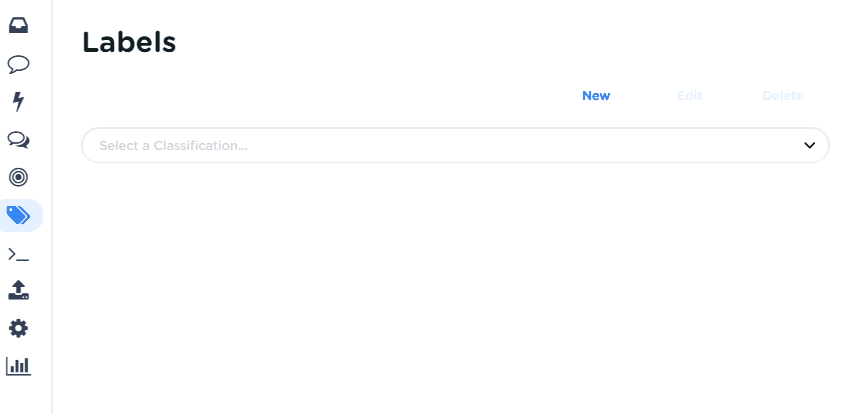
Task: Click the 'Select a Classification...' placeholder text
Action: [173, 145]
